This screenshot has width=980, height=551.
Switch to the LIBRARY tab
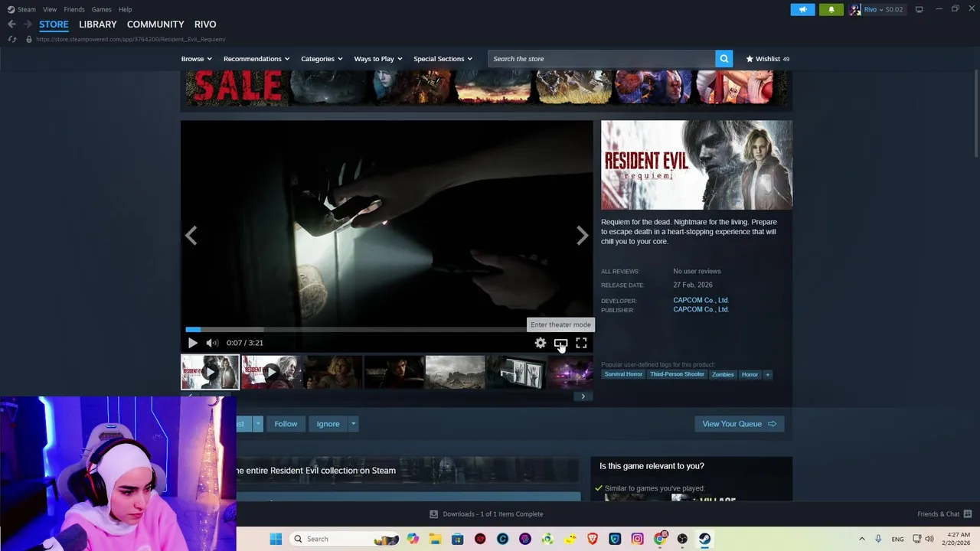coord(98,24)
